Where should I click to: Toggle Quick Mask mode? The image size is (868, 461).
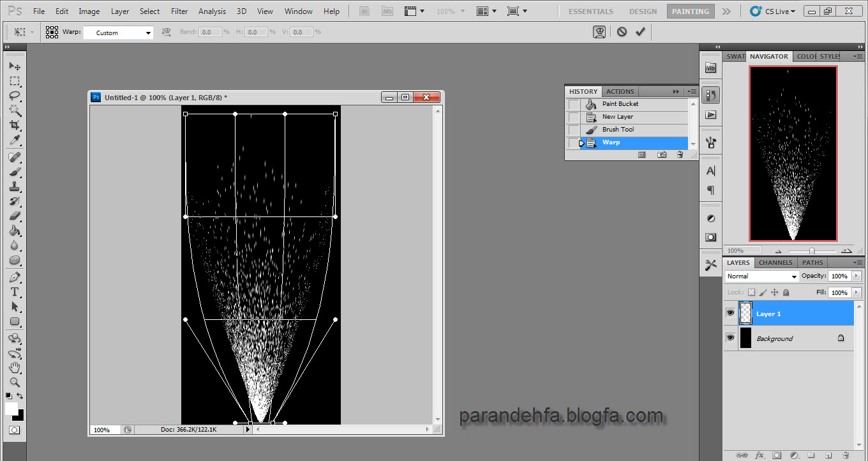click(x=15, y=430)
